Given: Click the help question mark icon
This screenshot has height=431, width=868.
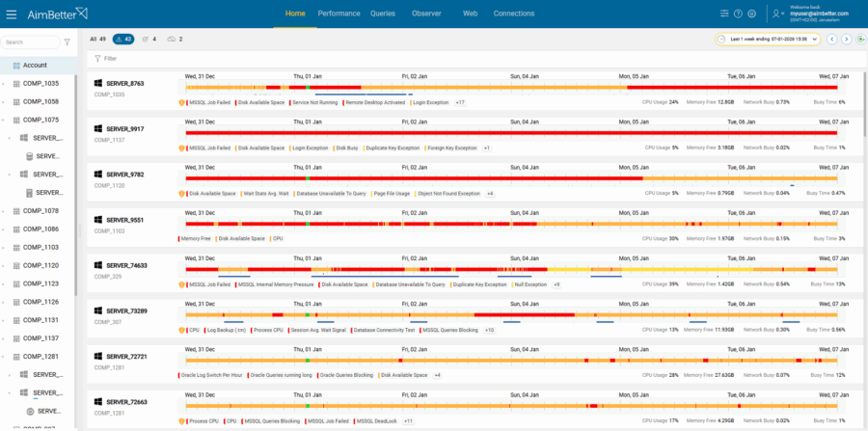Looking at the screenshot, I should click(738, 13).
